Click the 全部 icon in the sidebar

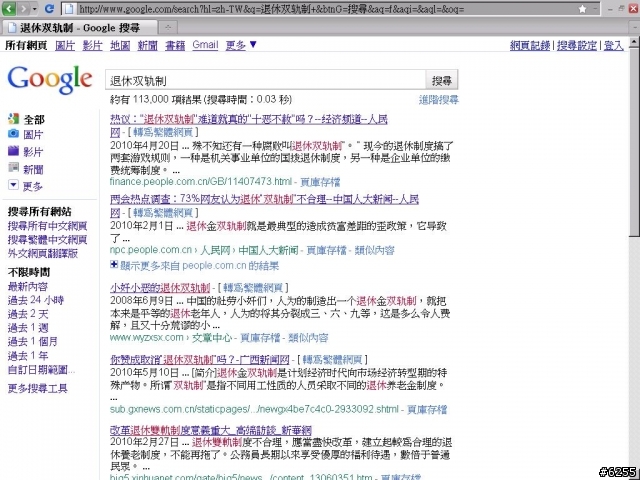(13, 119)
